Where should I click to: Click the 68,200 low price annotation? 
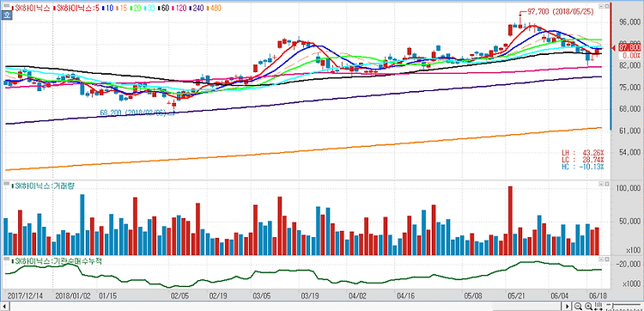[x=134, y=113]
